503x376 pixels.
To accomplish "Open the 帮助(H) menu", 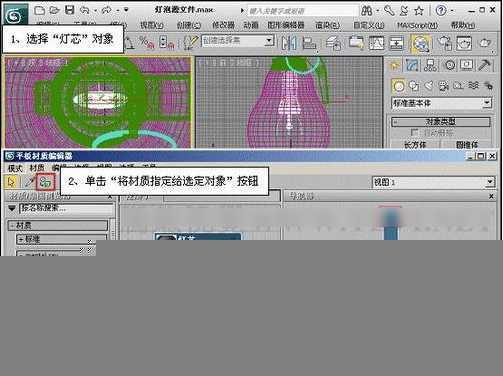I will [463, 25].
